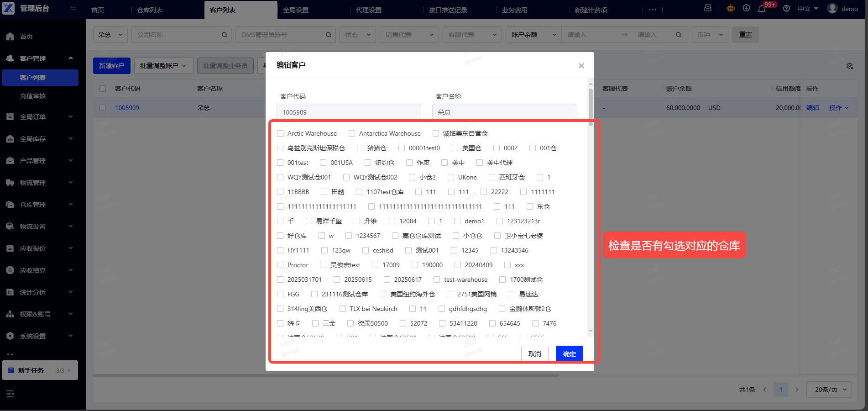Tick the 美国仓 checkbox
This screenshot has height=411, width=868.
(x=455, y=148)
